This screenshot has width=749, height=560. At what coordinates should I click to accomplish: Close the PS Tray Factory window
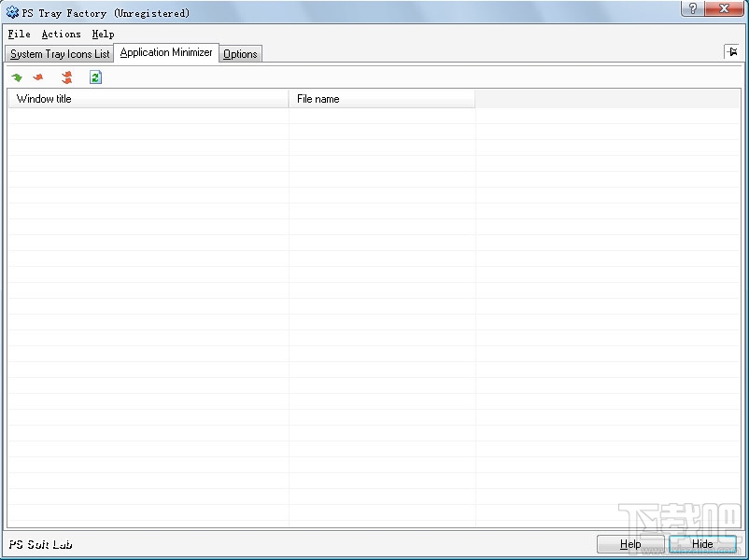tap(724, 8)
